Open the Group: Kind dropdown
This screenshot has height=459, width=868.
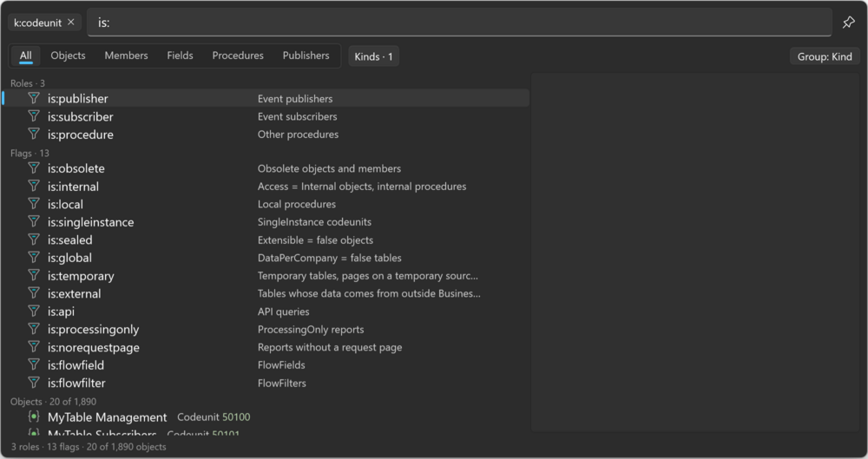825,56
